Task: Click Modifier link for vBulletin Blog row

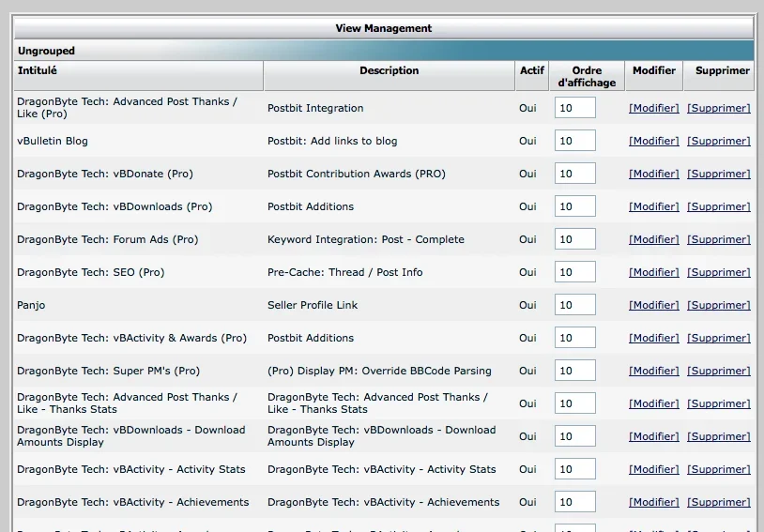Action: (x=653, y=141)
